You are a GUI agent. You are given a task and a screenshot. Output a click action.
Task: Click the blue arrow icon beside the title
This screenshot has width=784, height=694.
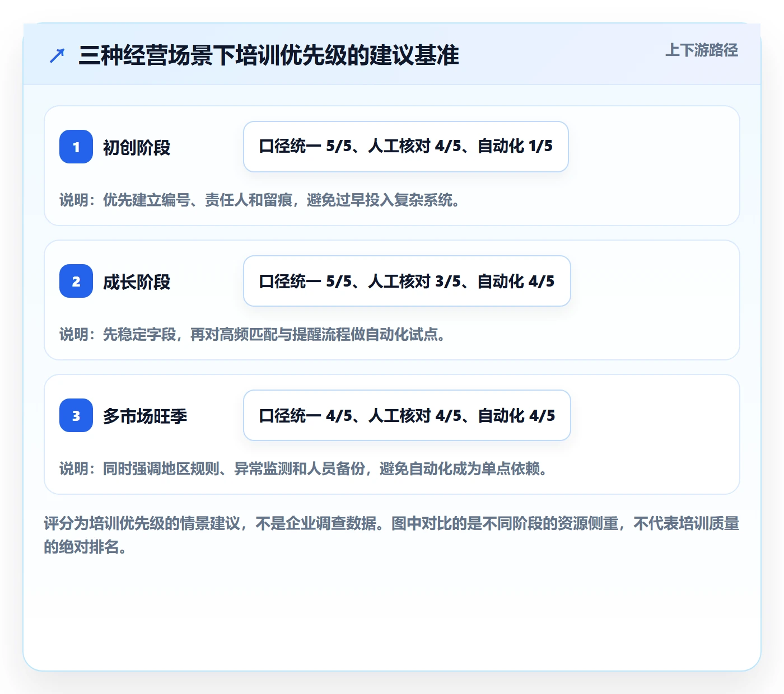coord(57,55)
